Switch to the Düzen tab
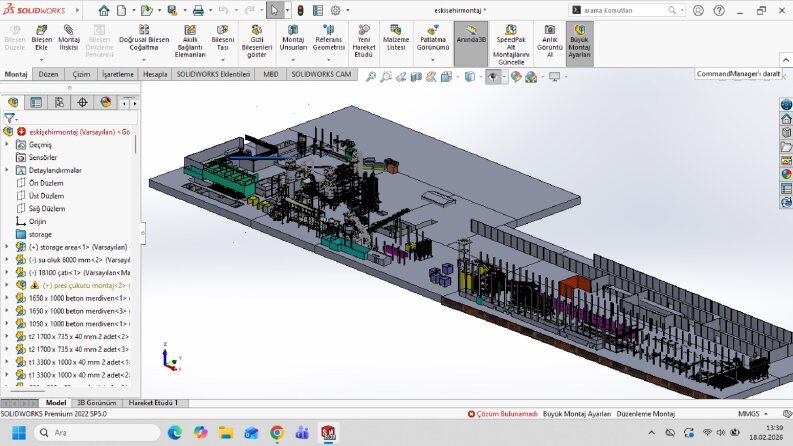793x446 pixels. 49,74
